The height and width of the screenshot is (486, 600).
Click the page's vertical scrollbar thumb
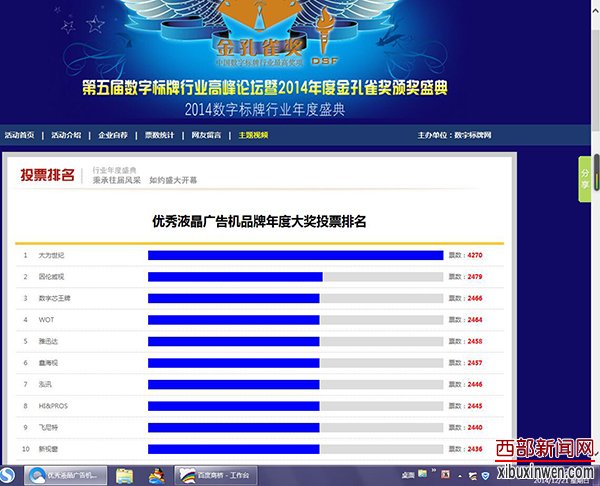(x=596, y=166)
